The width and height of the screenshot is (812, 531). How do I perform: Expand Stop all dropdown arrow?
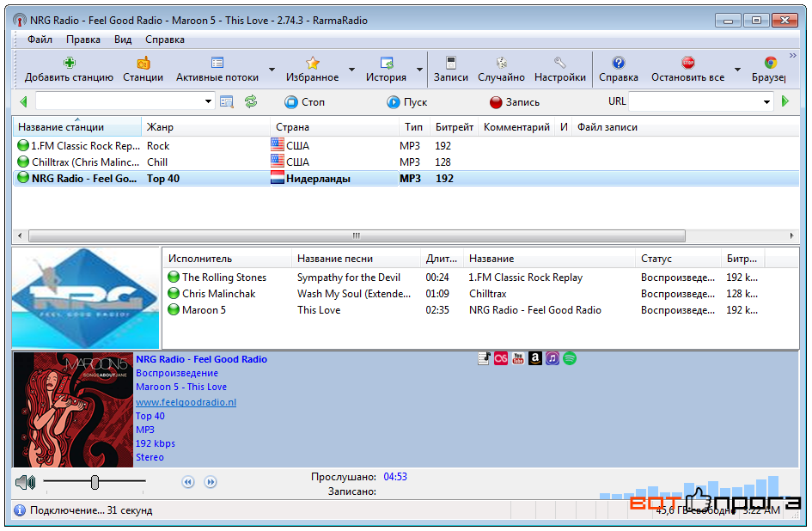(737, 70)
